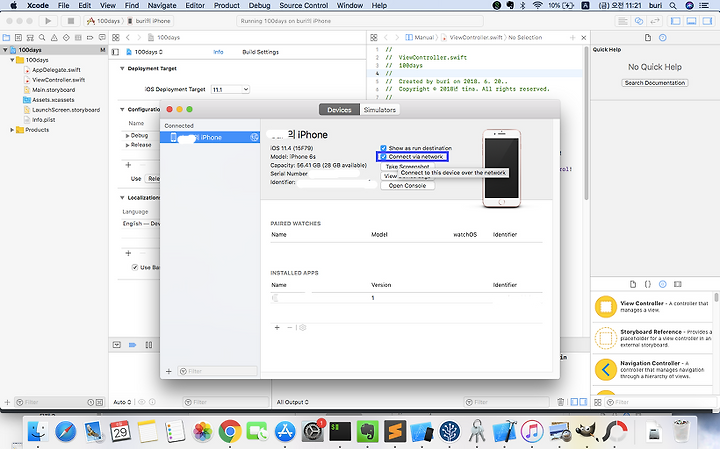720x449 pixels.
Task: Add a device with the plus button
Action: tap(169, 371)
